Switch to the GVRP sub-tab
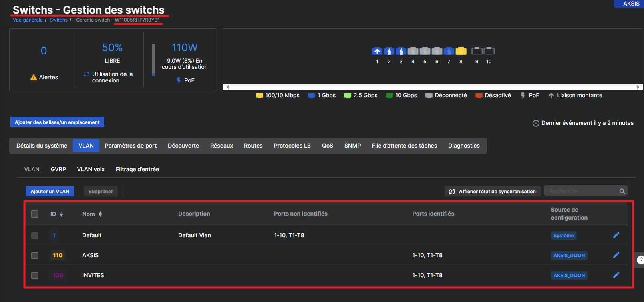The width and height of the screenshot is (644, 302). [x=58, y=169]
